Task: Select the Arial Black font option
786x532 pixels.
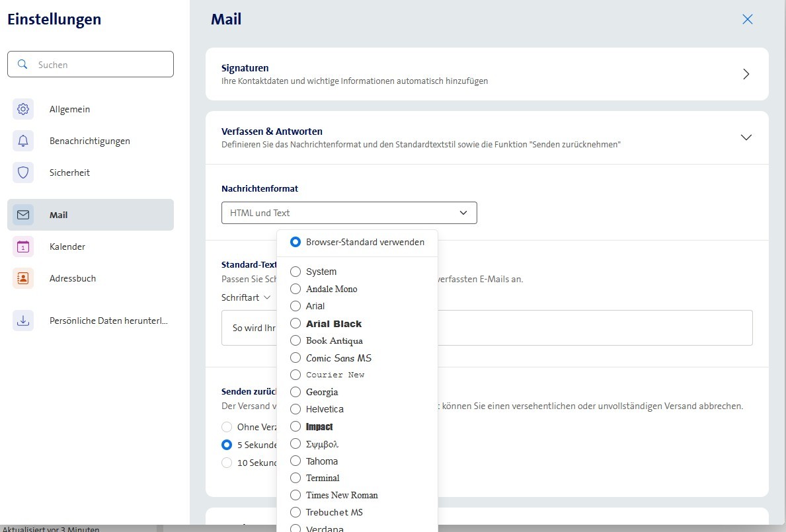Action: [x=295, y=324]
